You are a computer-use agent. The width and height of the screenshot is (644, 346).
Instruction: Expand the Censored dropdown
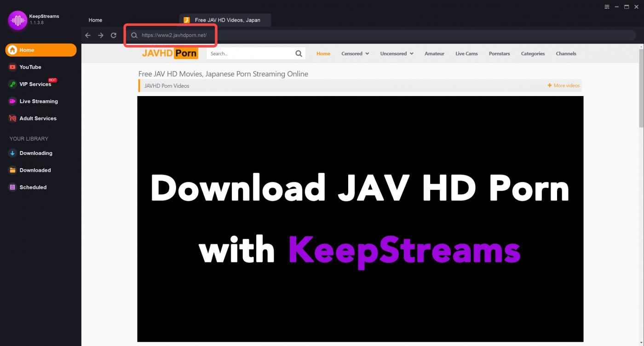[355, 54]
